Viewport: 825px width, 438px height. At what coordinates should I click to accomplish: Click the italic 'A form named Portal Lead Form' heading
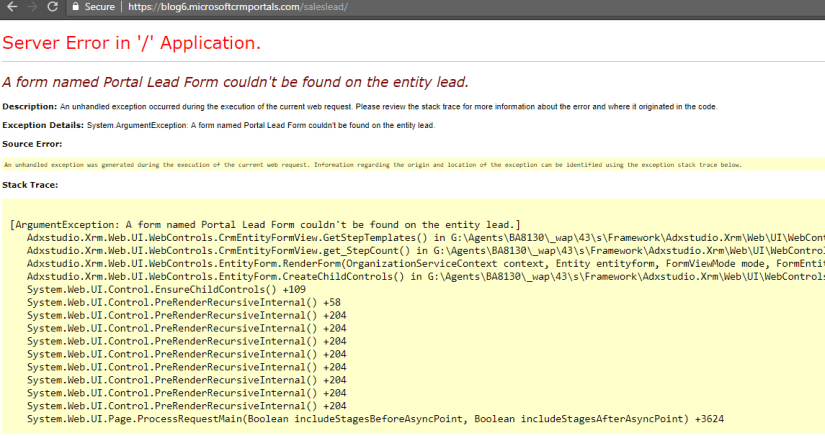235,82
